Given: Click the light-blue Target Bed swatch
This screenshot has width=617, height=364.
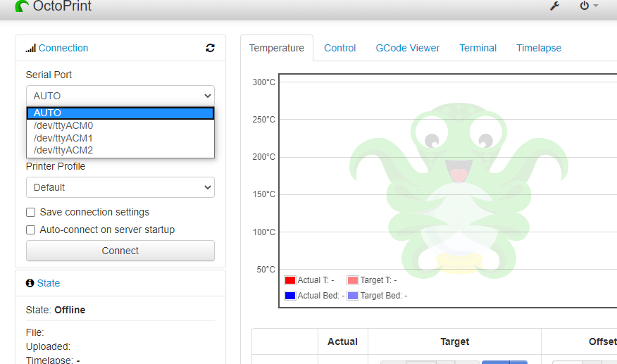Looking at the screenshot, I should pos(353,296).
